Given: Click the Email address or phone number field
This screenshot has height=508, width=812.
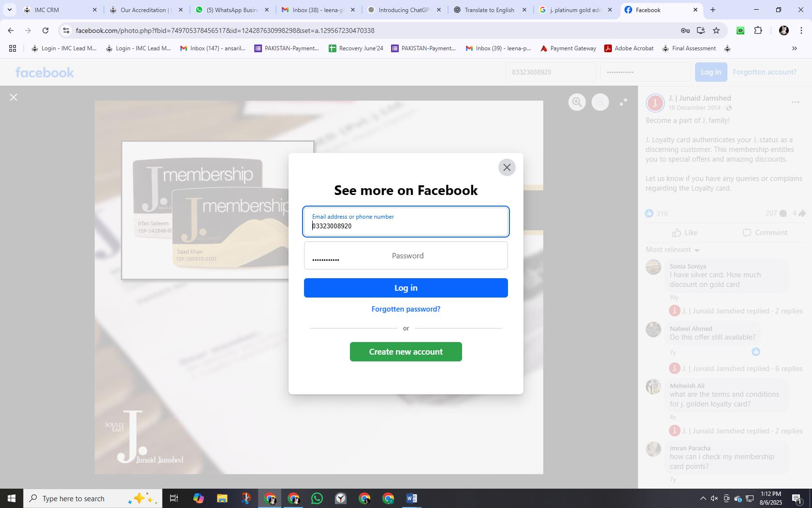Looking at the screenshot, I should (x=406, y=222).
